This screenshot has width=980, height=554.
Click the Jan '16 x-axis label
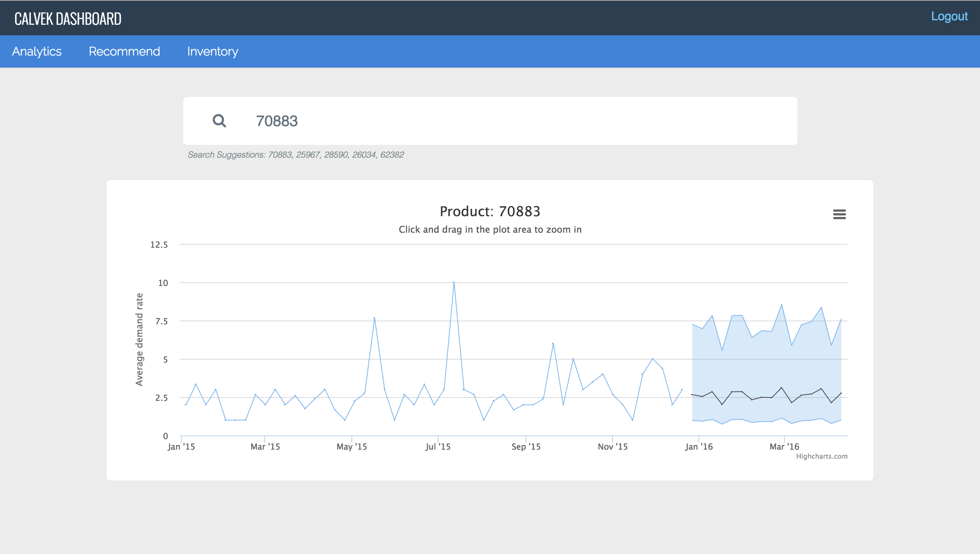point(699,447)
